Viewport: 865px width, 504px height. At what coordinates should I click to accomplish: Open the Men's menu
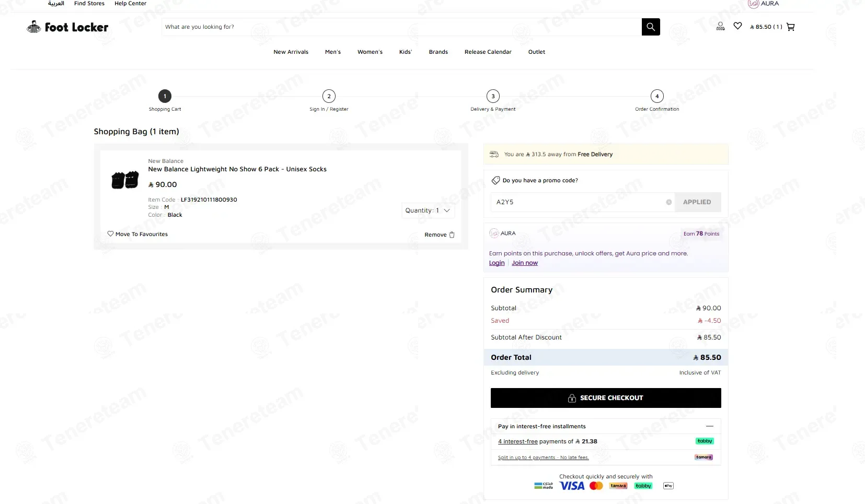tap(333, 52)
